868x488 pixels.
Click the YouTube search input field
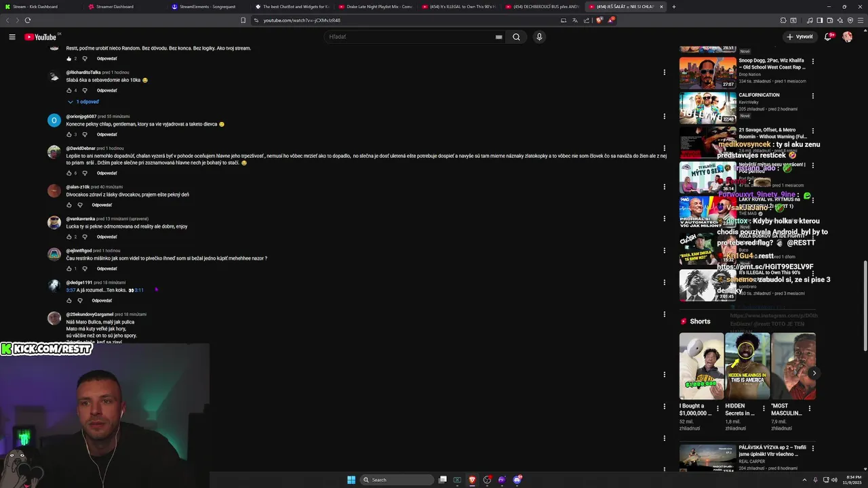[x=411, y=37]
